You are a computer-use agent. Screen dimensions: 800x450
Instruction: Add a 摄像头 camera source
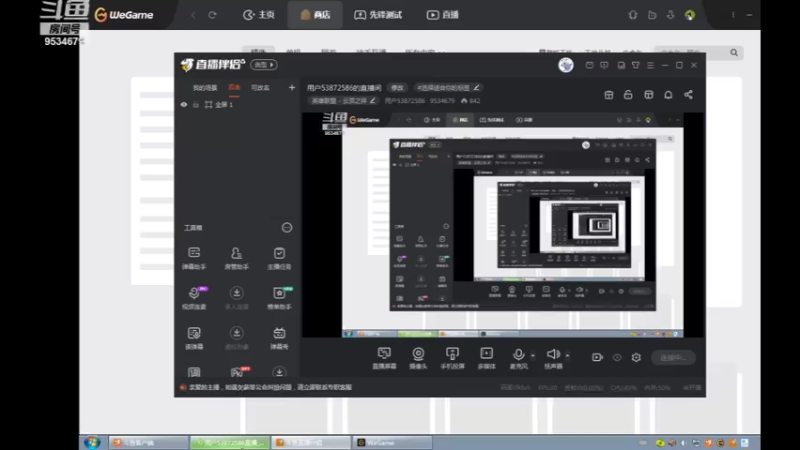coord(418,358)
